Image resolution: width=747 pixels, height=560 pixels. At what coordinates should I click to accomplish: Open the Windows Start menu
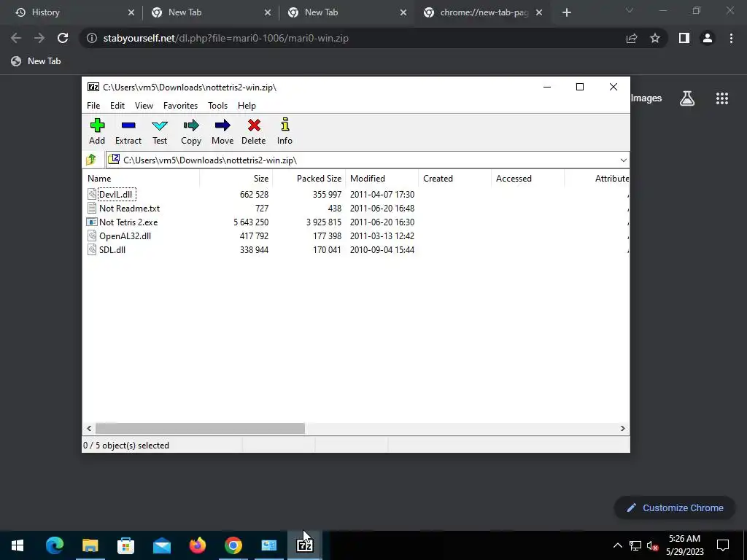(18, 545)
